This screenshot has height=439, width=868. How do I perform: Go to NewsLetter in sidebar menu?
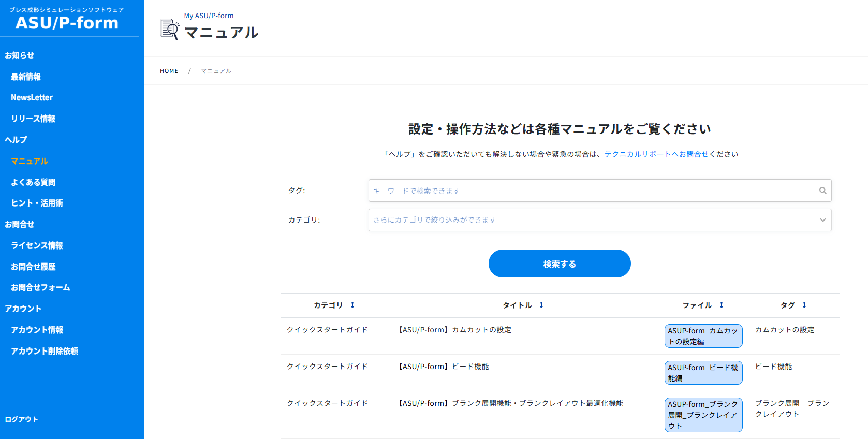pyautogui.click(x=32, y=97)
